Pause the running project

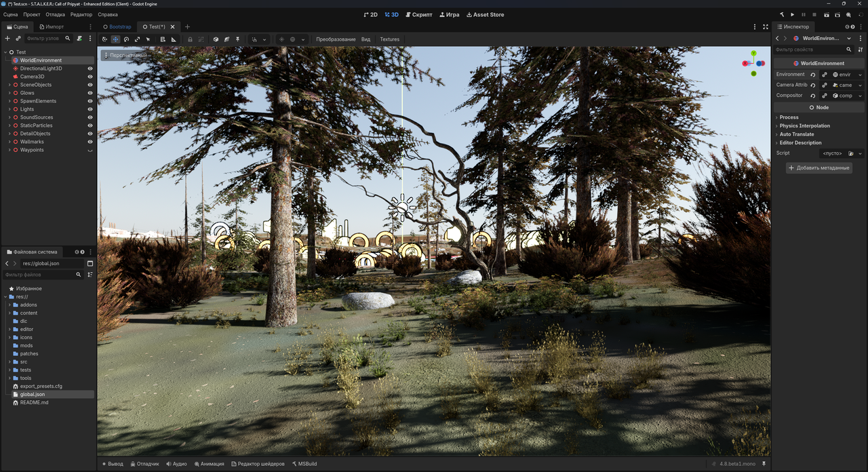click(x=804, y=14)
